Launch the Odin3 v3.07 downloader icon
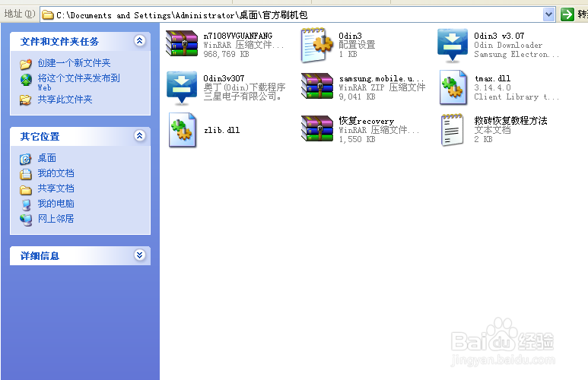The height and width of the screenshot is (380, 588). (x=453, y=45)
